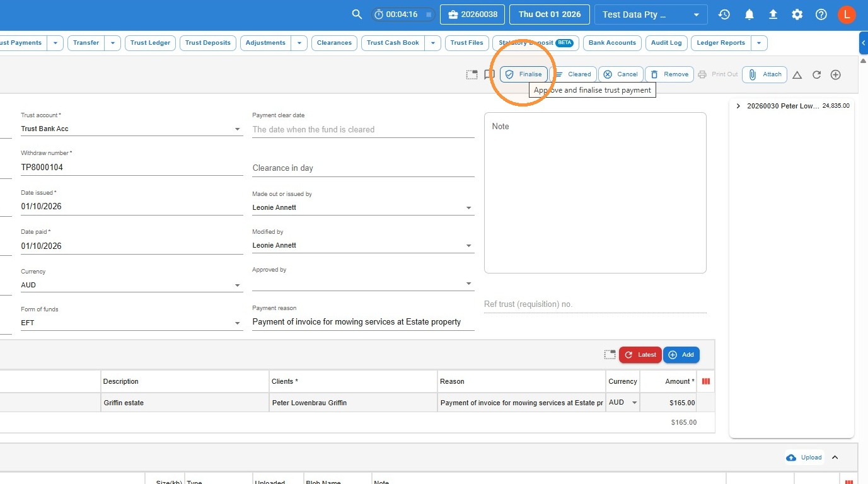Click the circled plus icon in toolbar

tap(836, 75)
